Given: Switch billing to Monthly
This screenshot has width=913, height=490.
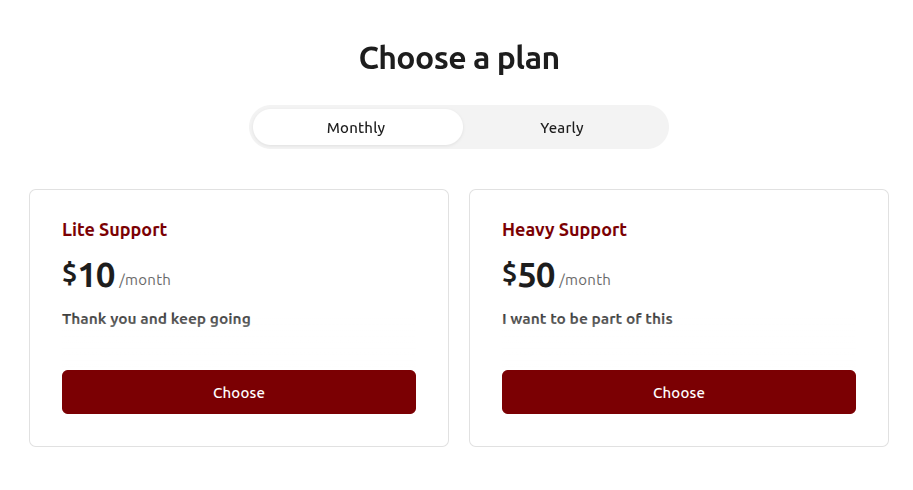Looking at the screenshot, I should pyautogui.click(x=356, y=128).
